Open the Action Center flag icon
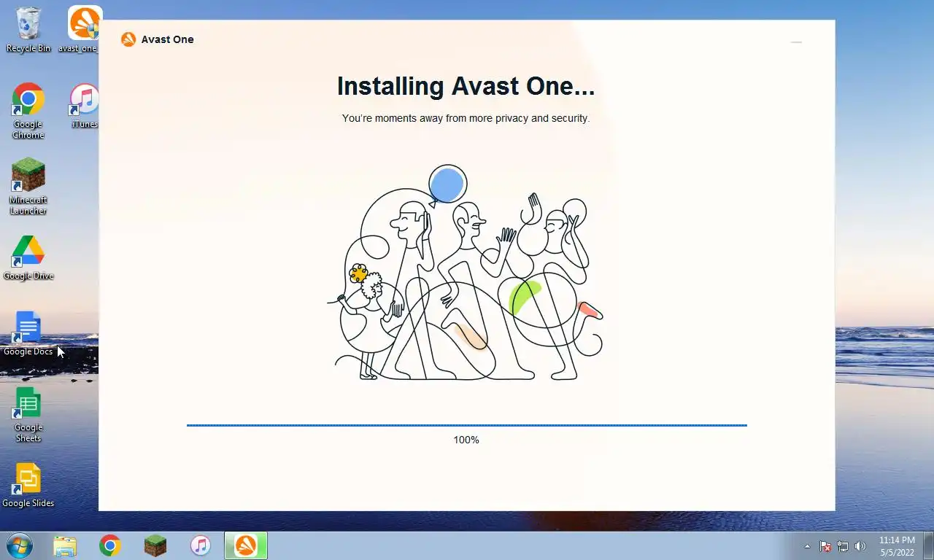This screenshot has width=934, height=560. click(x=825, y=546)
